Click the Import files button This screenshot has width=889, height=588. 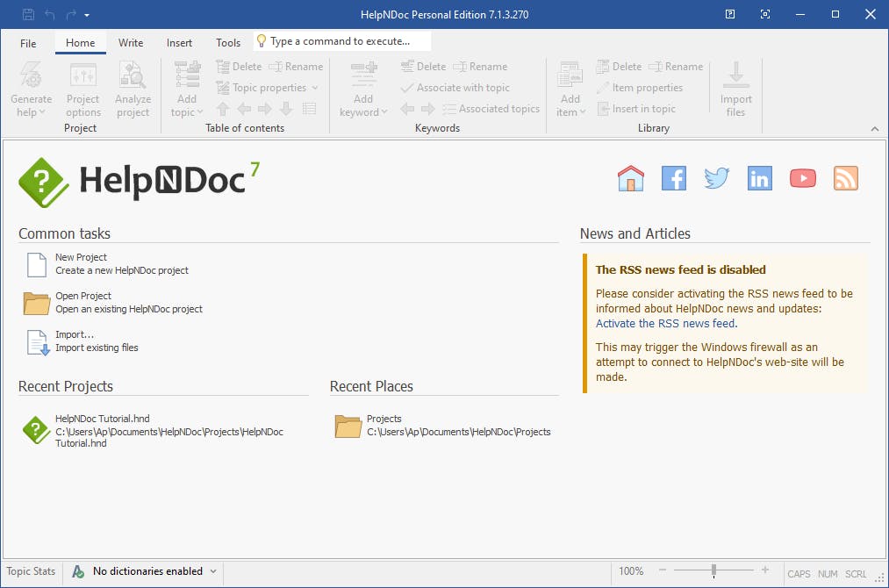point(736,89)
